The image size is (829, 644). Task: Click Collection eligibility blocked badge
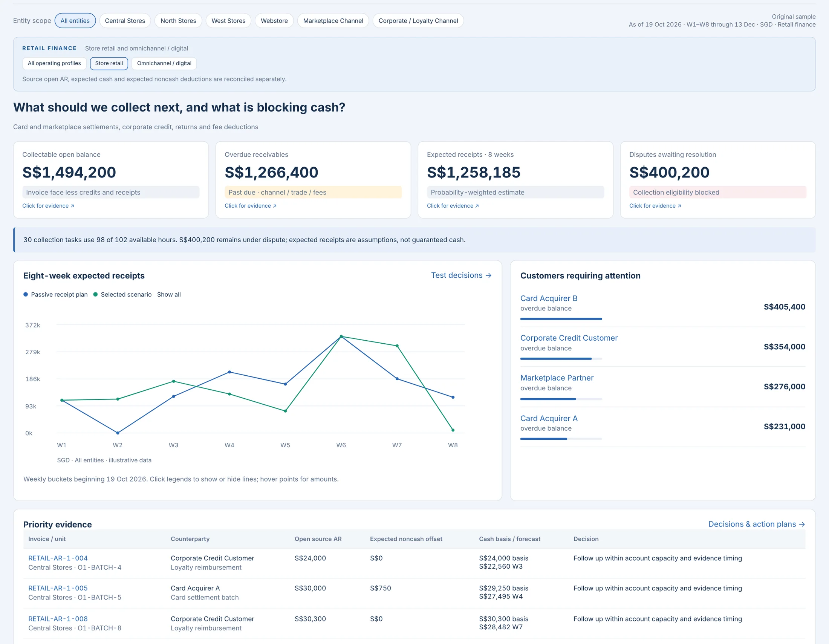coord(717,193)
